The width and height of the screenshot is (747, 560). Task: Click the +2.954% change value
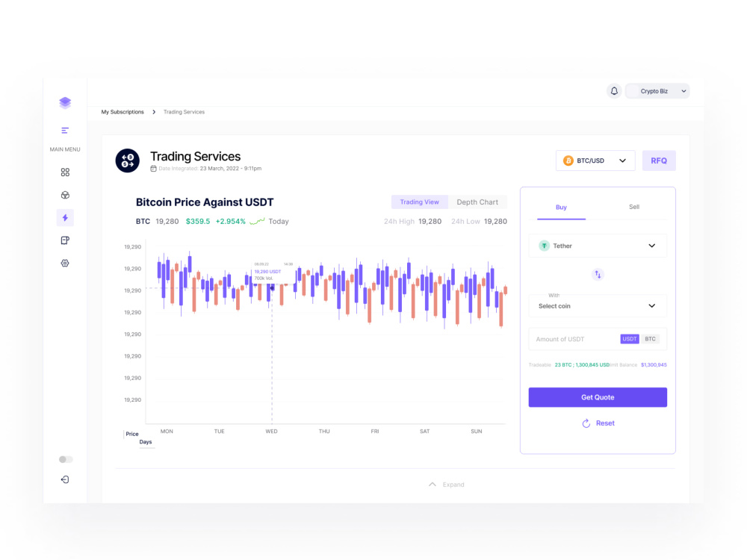pyautogui.click(x=231, y=222)
